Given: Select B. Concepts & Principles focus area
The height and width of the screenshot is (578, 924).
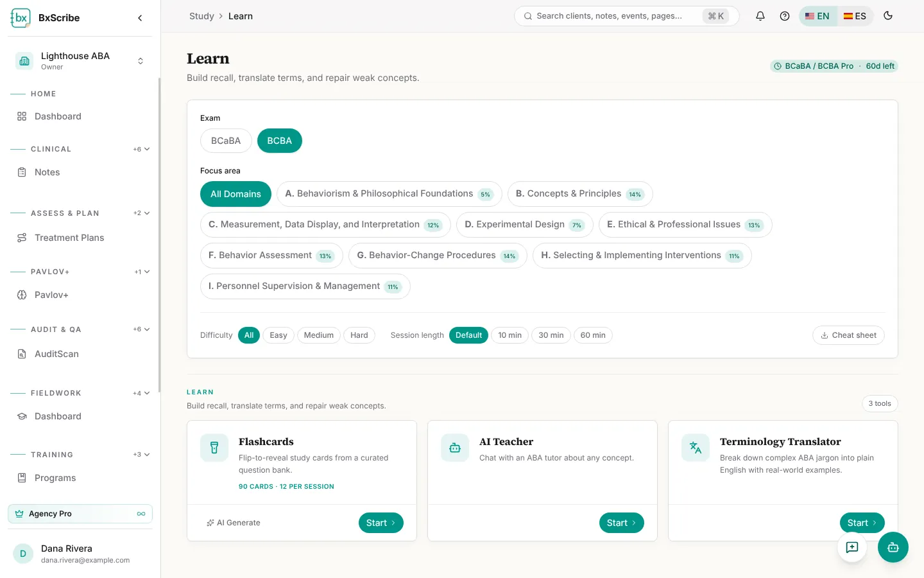Looking at the screenshot, I should click(x=580, y=194).
